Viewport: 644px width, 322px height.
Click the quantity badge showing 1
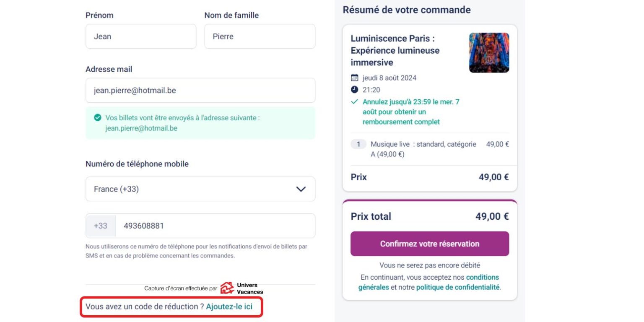pyautogui.click(x=358, y=144)
